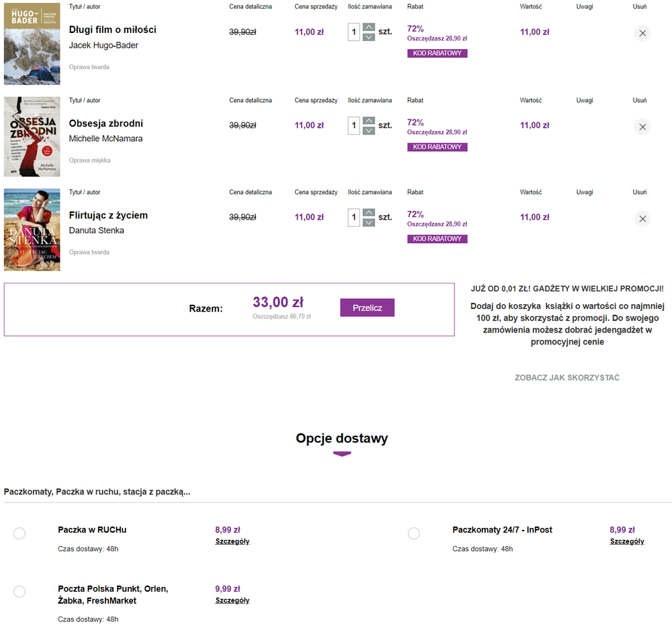Decrease quantity of Długi film o miłości
The width and height of the screenshot is (672, 638).
368,37
